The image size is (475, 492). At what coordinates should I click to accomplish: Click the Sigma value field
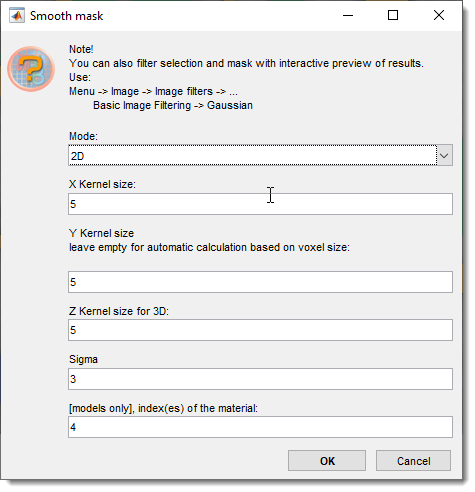[x=260, y=379]
